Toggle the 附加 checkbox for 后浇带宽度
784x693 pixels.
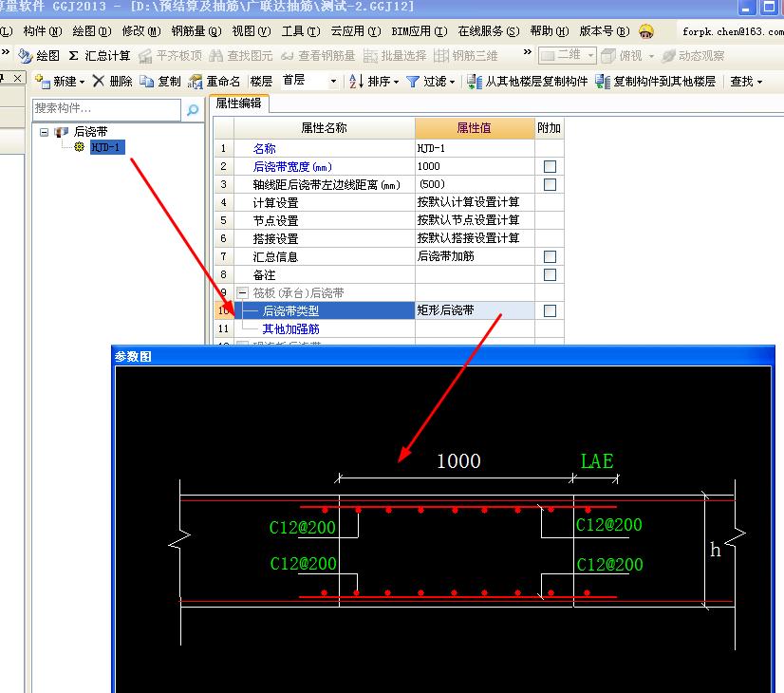[x=549, y=166]
